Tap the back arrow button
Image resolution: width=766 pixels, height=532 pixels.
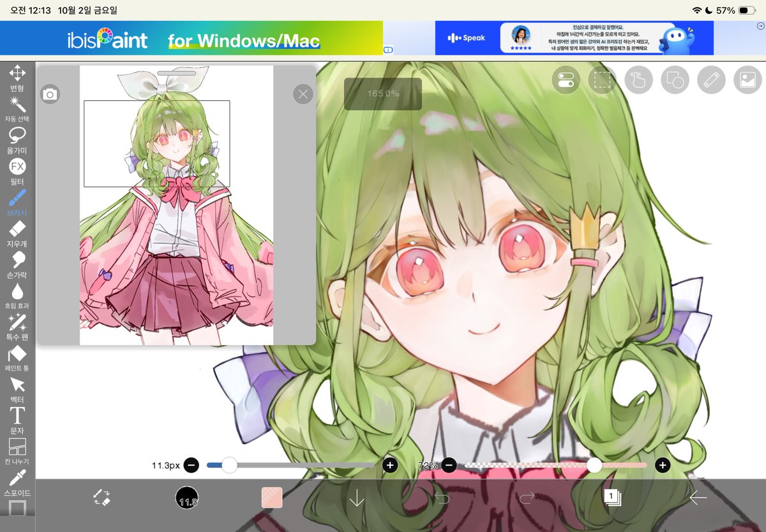[698, 498]
